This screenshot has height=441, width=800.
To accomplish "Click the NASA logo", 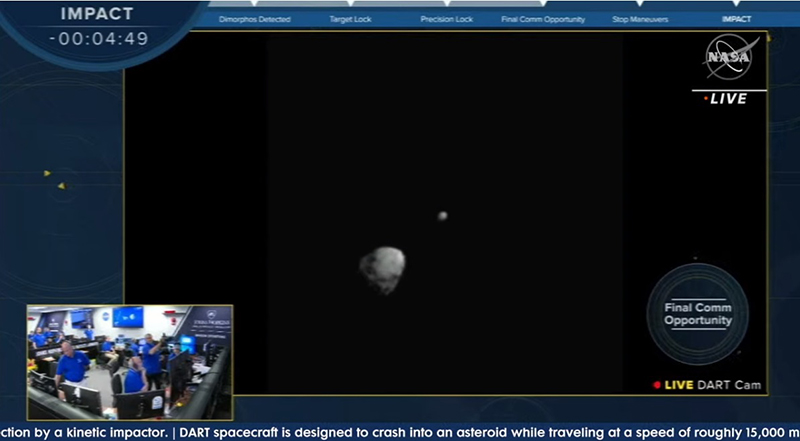I will pyautogui.click(x=730, y=57).
